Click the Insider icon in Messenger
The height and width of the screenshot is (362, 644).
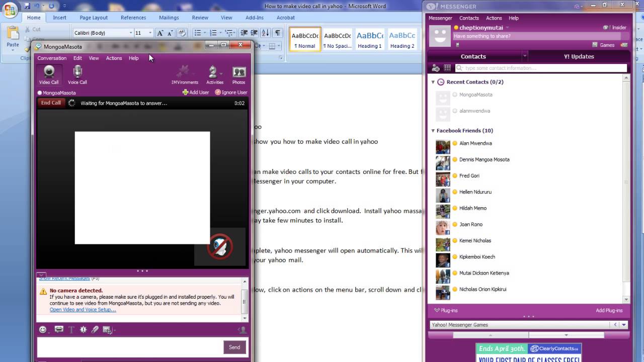click(615, 28)
